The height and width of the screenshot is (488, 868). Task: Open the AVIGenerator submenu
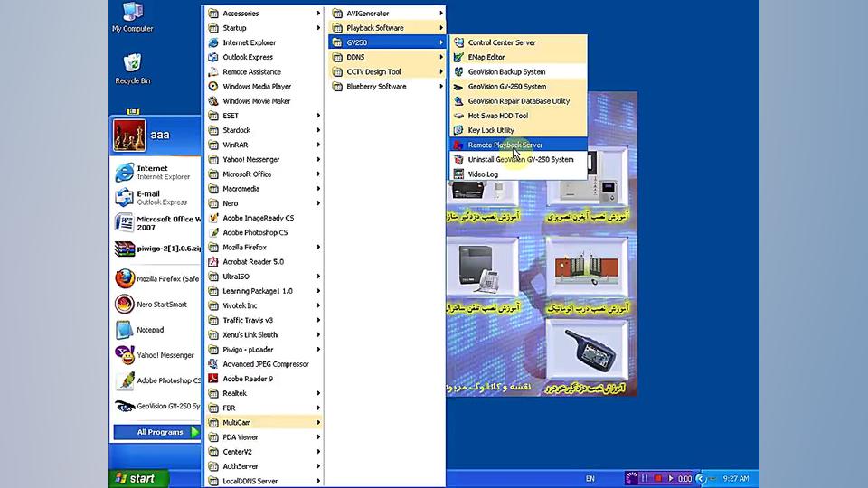pyautogui.click(x=387, y=14)
